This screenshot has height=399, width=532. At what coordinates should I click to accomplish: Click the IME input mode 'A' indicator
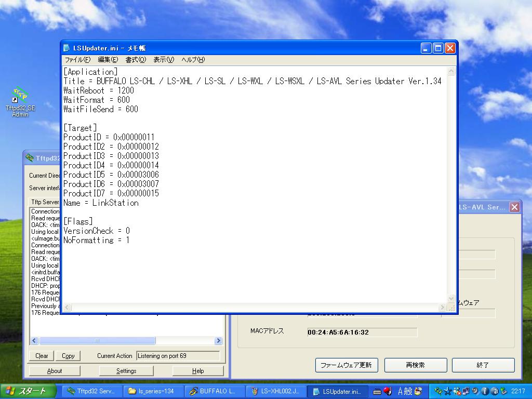tap(401, 391)
